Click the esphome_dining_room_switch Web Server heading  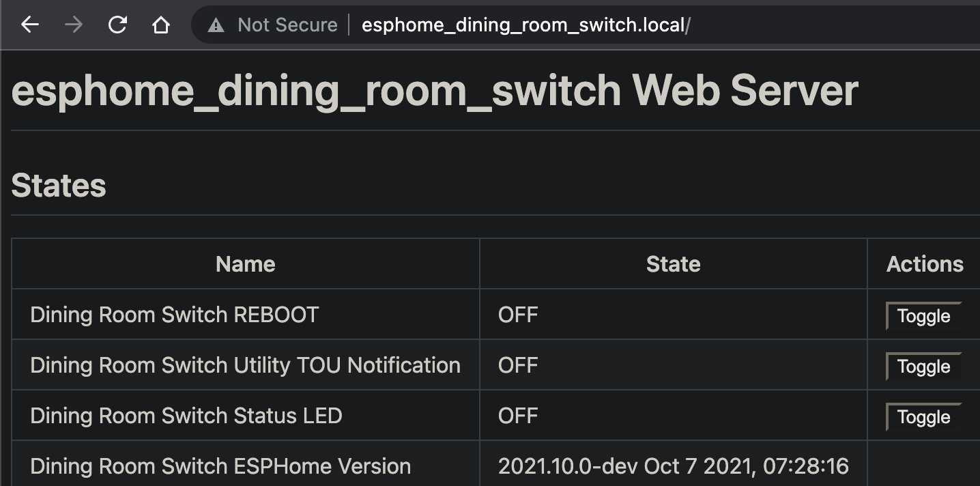click(x=434, y=89)
